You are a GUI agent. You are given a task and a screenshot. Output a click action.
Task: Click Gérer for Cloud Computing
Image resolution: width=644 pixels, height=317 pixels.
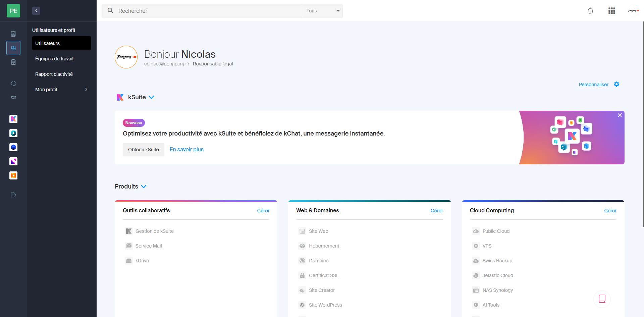(610, 211)
